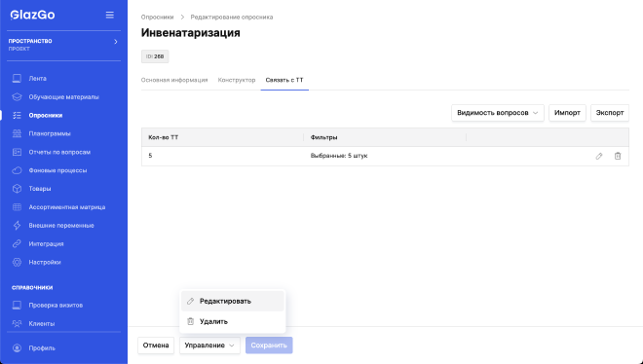Viewport: 643px width, 364px height.
Task: Choose Редактировать from the popup menu
Action: coord(233,301)
